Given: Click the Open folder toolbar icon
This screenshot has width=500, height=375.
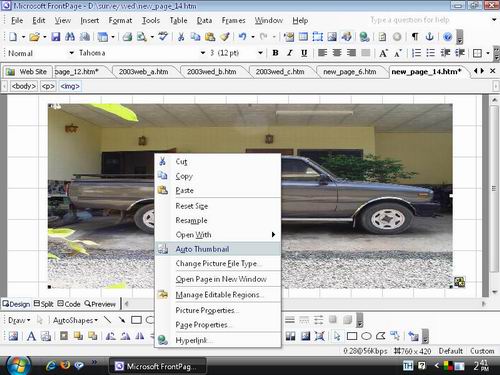Looking at the screenshot, I should click(34, 37).
